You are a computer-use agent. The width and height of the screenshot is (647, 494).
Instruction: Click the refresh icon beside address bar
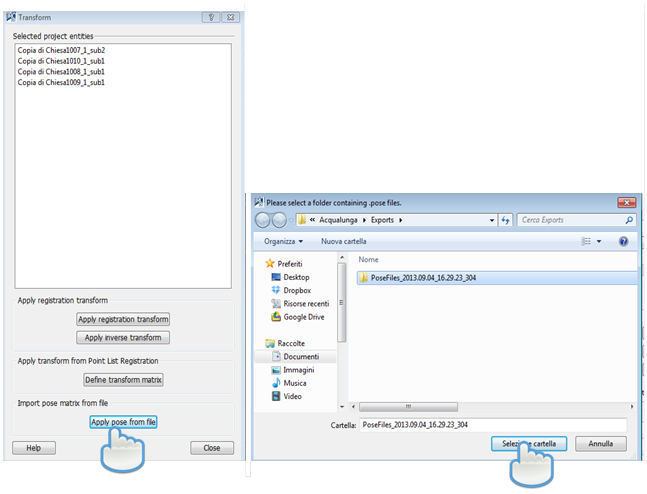click(507, 220)
